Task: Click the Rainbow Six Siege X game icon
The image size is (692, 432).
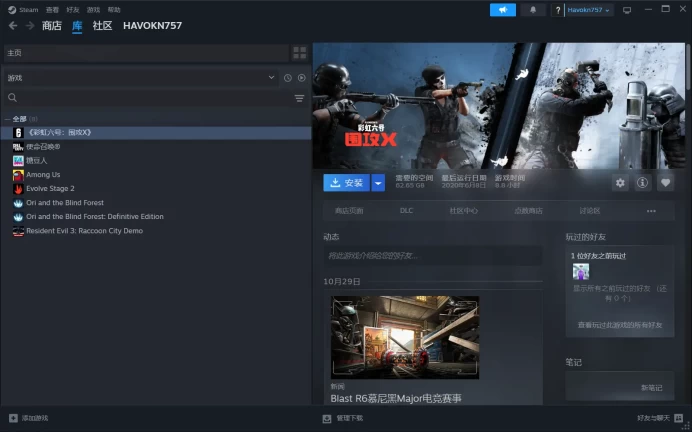Action: coord(18,132)
